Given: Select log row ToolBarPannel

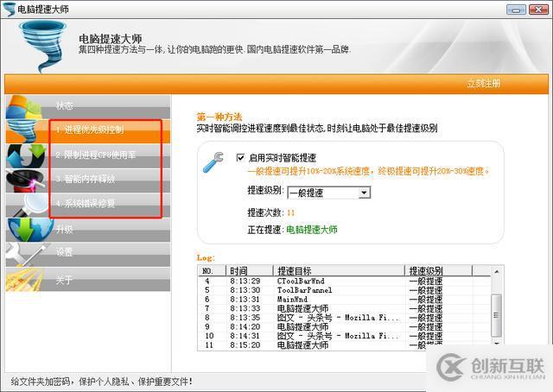Looking at the screenshot, I should (x=345, y=290).
